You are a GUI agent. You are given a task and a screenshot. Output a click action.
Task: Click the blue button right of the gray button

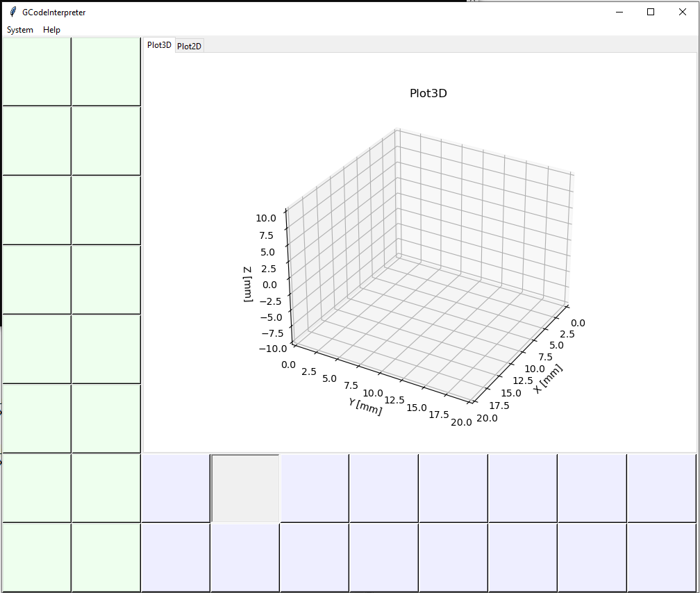point(315,487)
